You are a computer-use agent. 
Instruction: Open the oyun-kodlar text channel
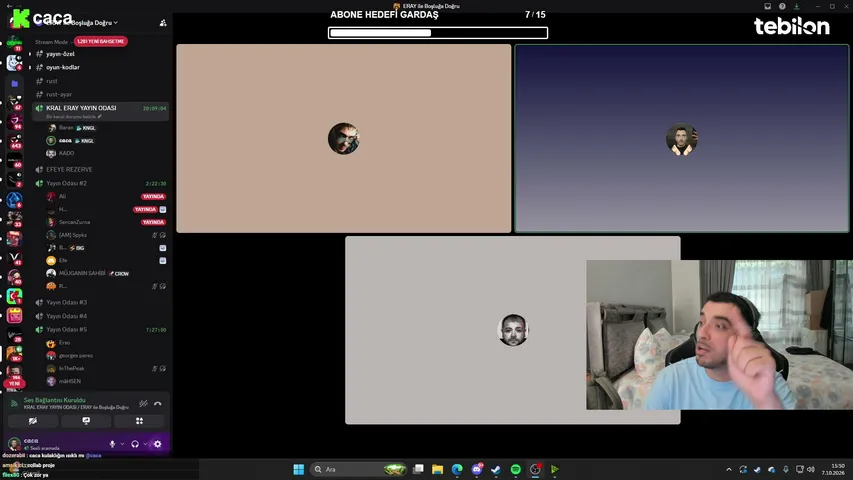[63, 67]
